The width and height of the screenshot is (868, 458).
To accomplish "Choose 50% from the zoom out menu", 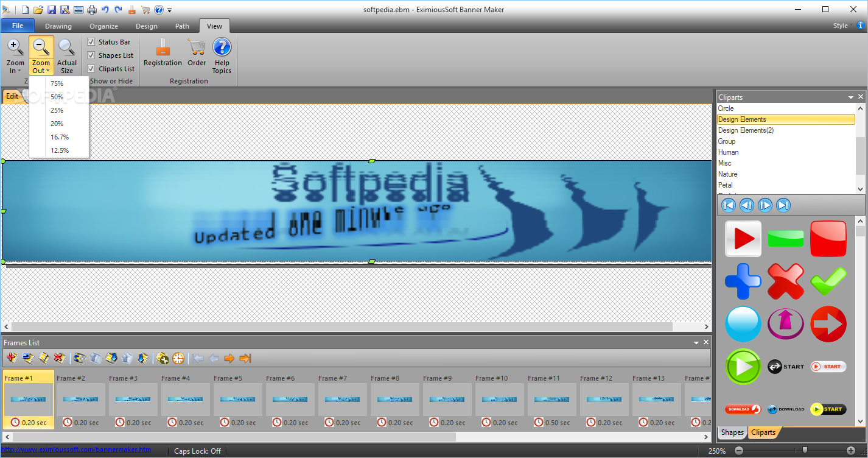I will coord(59,97).
